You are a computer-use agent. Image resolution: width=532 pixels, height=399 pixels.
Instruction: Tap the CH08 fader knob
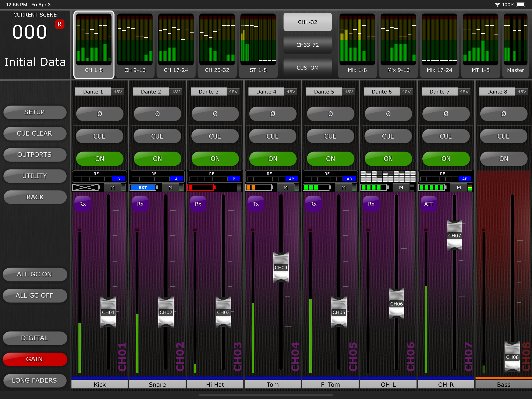pyautogui.click(x=512, y=357)
